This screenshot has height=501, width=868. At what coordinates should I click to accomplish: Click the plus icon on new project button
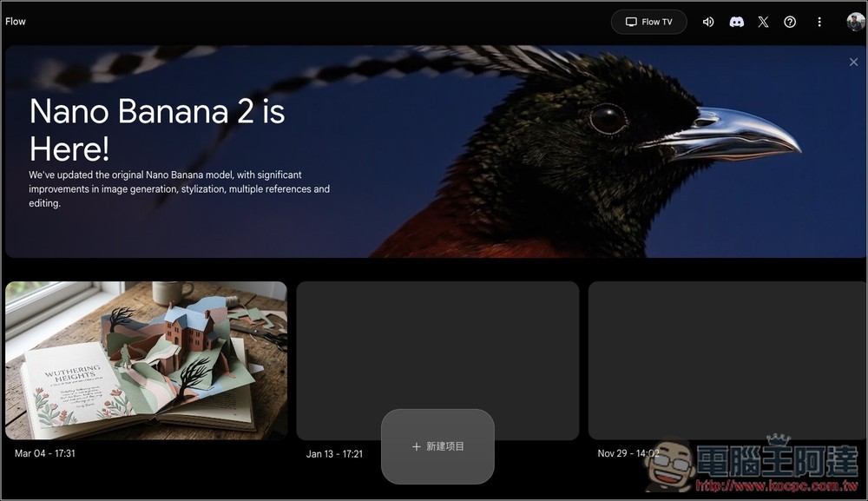pos(416,446)
